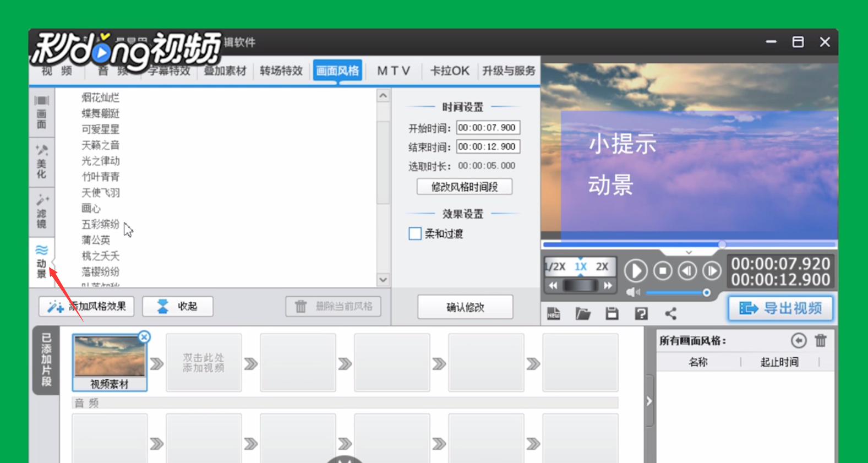
Task: Click the 添加风格效果 button
Action: (x=86, y=307)
